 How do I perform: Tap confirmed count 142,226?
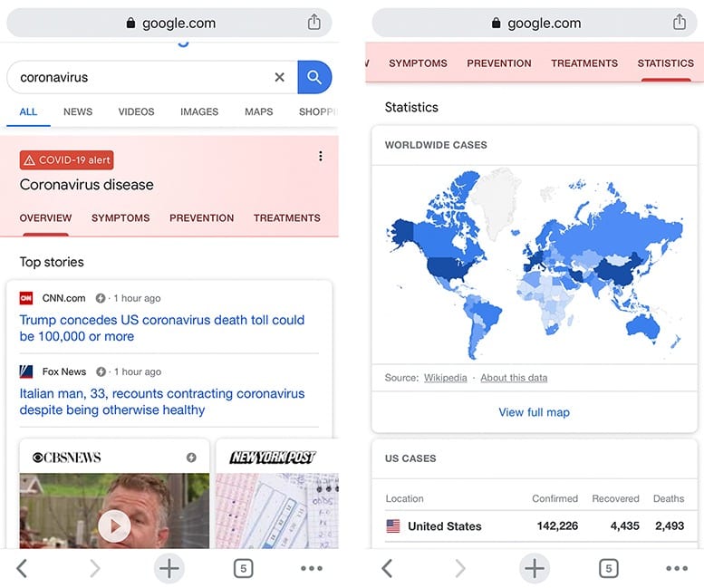[x=557, y=526]
